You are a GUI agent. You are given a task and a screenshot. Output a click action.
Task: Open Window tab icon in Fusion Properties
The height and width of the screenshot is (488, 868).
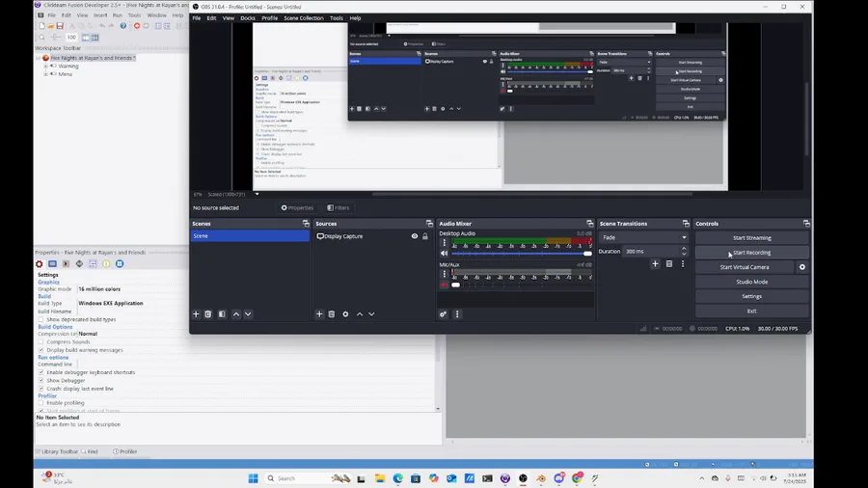point(53,264)
